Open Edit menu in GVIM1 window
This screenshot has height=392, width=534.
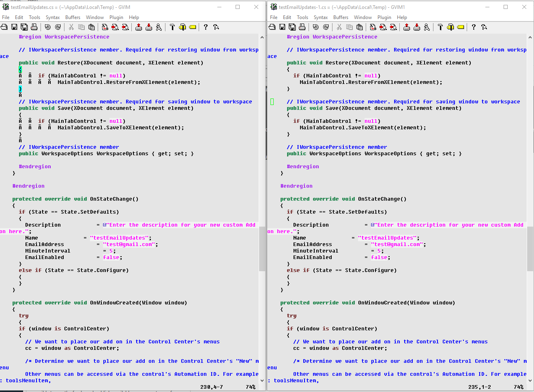pos(287,17)
